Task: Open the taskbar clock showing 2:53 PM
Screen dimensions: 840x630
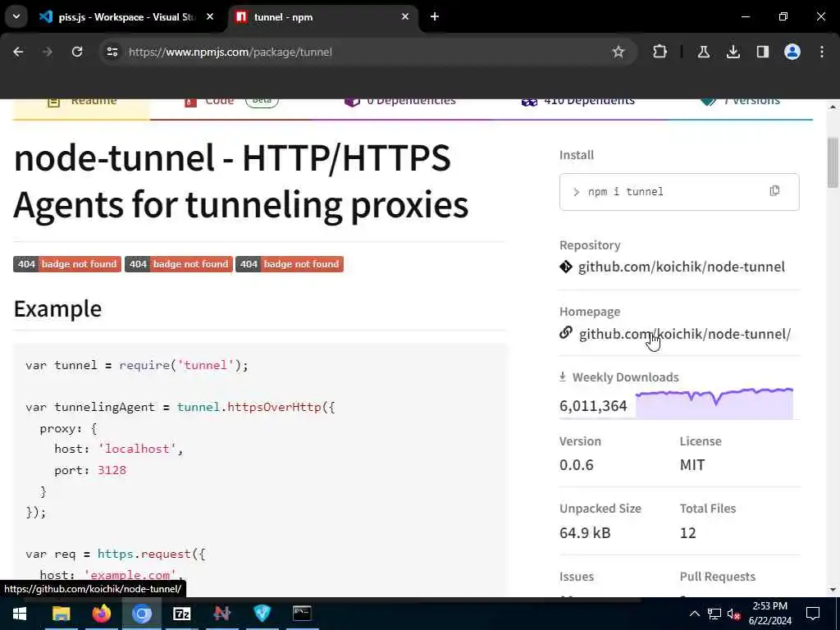Action: pyautogui.click(x=769, y=614)
